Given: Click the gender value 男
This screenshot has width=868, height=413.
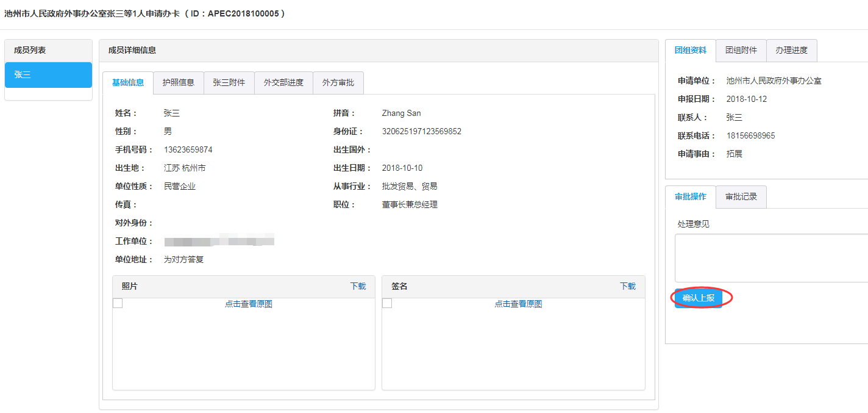Looking at the screenshot, I should tap(168, 131).
